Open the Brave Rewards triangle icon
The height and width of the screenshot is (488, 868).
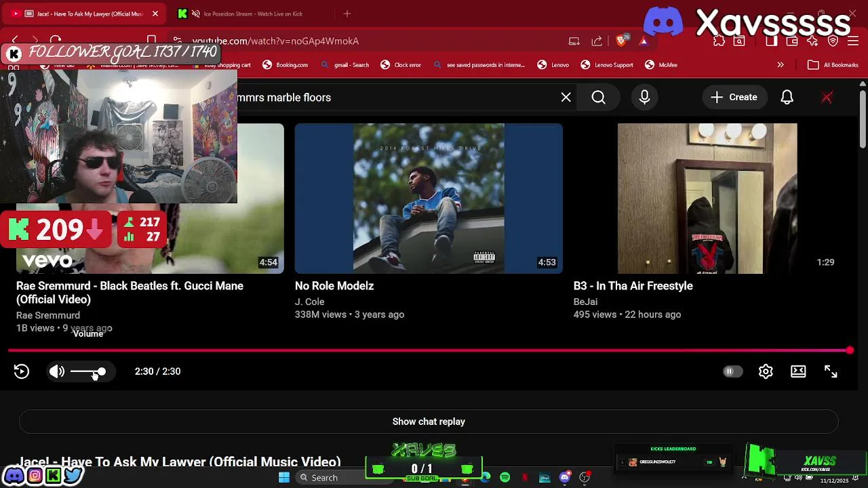coord(644,41)
